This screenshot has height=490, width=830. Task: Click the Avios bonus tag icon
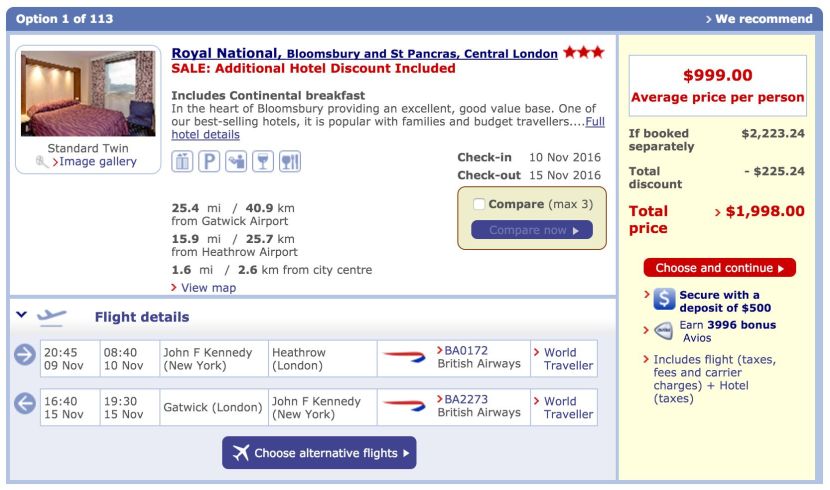[663, 331]
